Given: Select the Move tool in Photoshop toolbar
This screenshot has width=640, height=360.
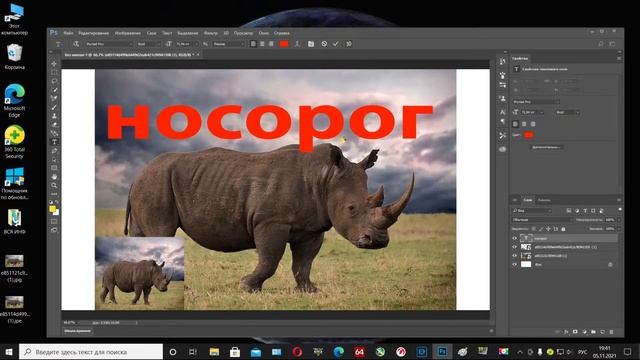Looking at the screenshot, I should 54,64.
